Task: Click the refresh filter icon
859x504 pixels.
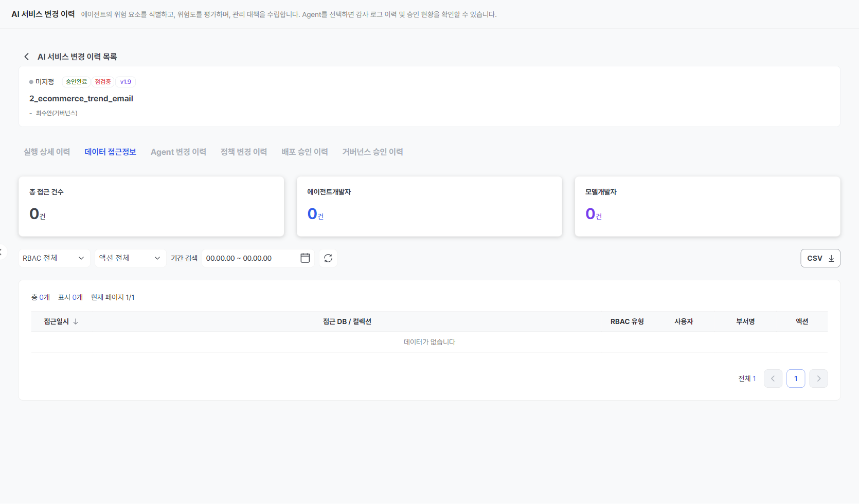Action: coord(328,258)
